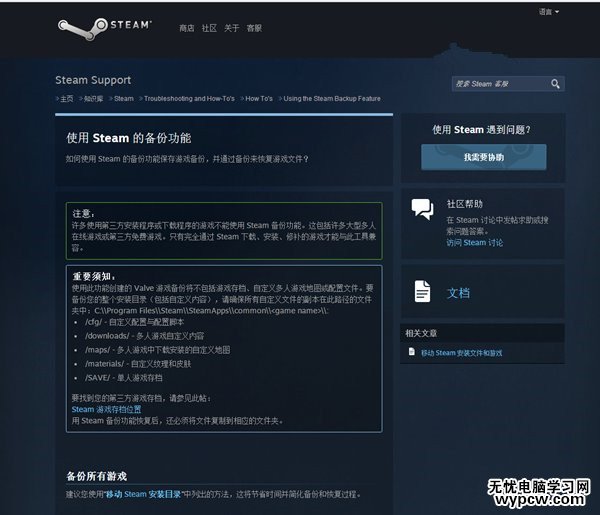This screenshot has height=515, width=600.
Task: Open the 文档 link
Action: coord(458,293)
